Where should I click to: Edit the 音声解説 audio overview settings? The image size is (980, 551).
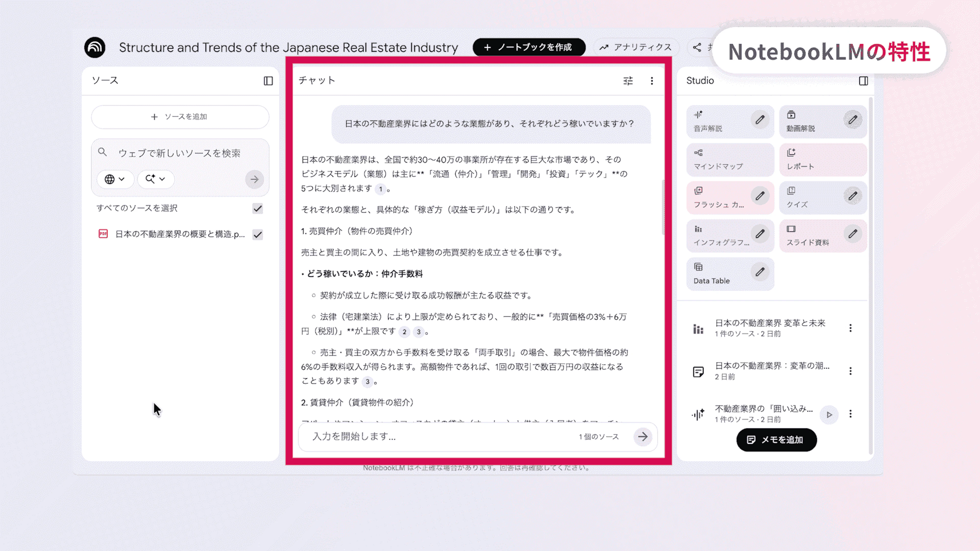coord(760,120)
